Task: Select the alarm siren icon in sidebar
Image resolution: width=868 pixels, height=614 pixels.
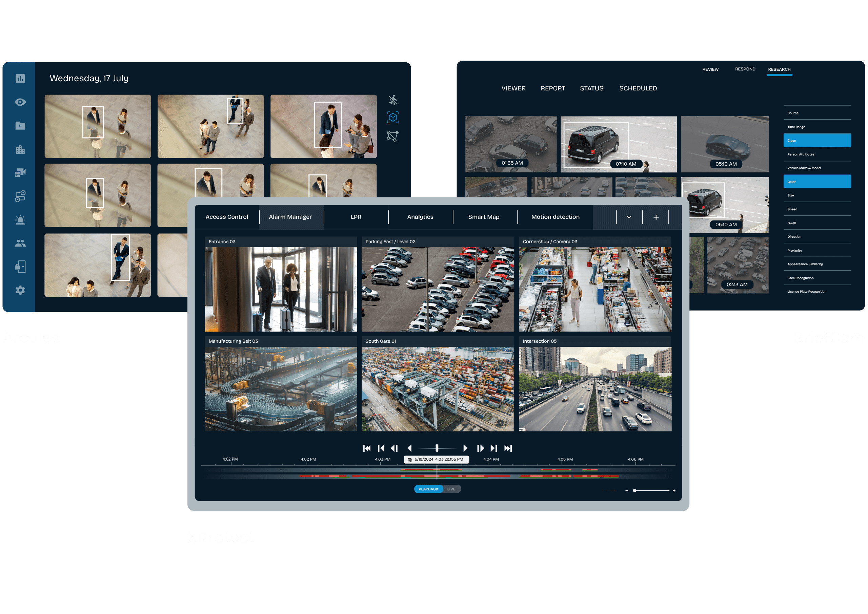Action: 20,220
